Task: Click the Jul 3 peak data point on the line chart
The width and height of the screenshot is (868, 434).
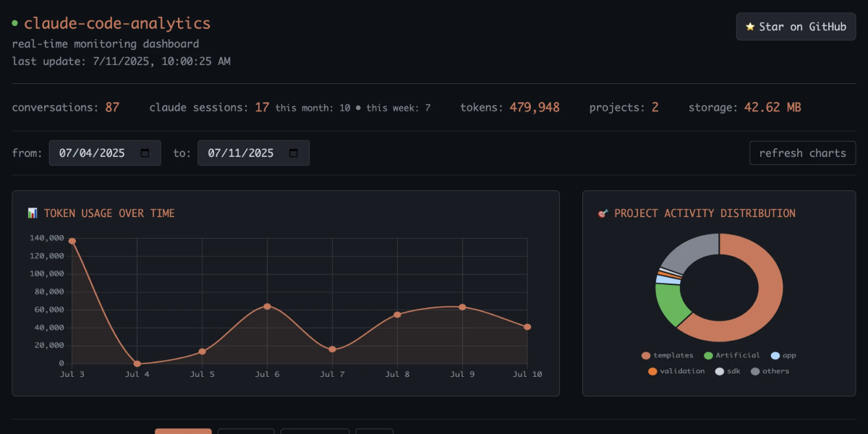Action: [x=72, y=239]
